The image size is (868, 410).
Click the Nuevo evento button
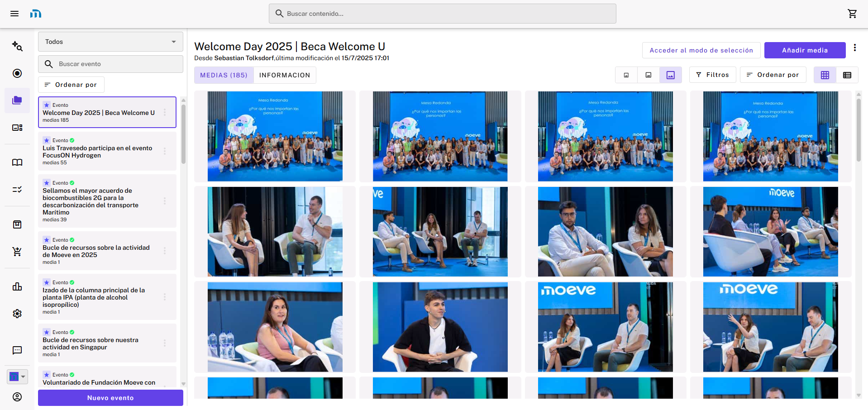[x=110, y=398]
